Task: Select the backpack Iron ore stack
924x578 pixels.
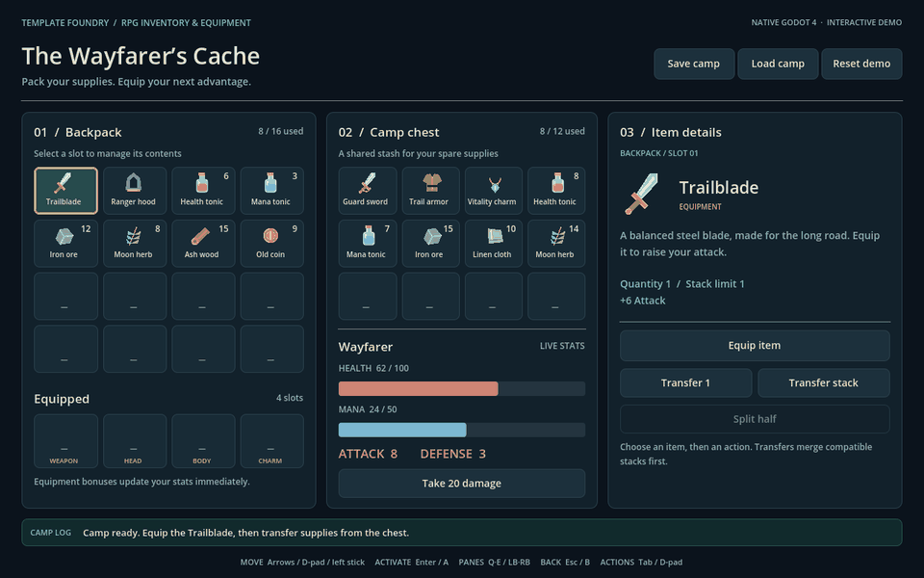Action: point(66,244)
